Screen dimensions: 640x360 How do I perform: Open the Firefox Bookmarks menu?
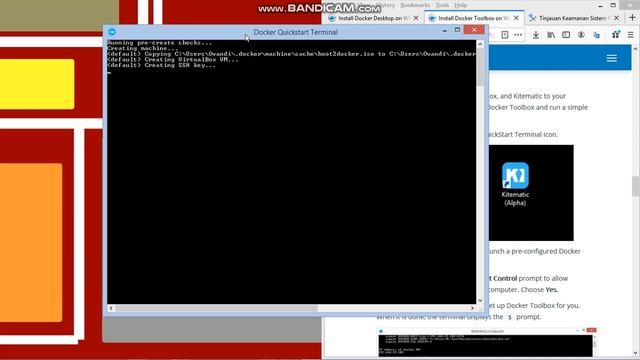[415, 5]
